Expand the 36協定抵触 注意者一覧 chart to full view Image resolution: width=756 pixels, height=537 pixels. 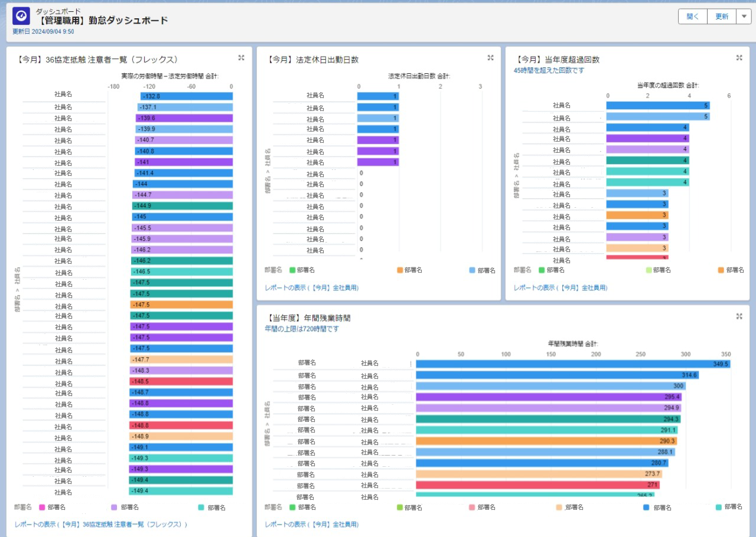click(x=241, y=58)
